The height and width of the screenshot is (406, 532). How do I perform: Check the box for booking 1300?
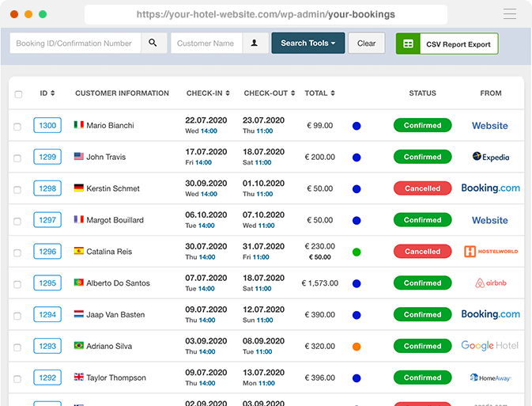coord(17,127)
